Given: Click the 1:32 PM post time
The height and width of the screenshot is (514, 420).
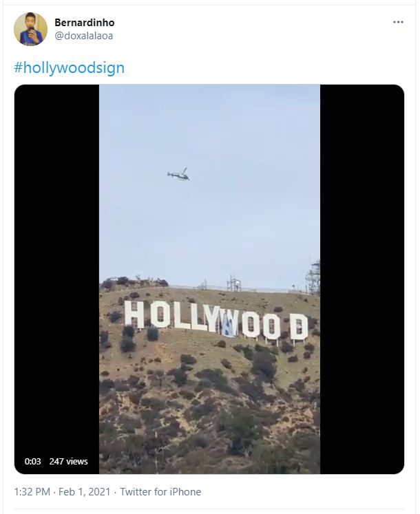Looking at the screenshot, I should (x=32, y=492).
